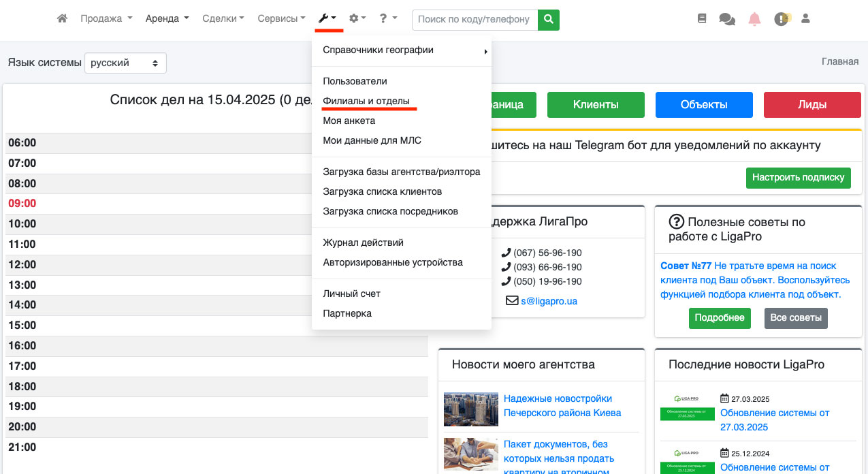
Task: Expand the Продажа dropdown menu
Action: (106, 19)
